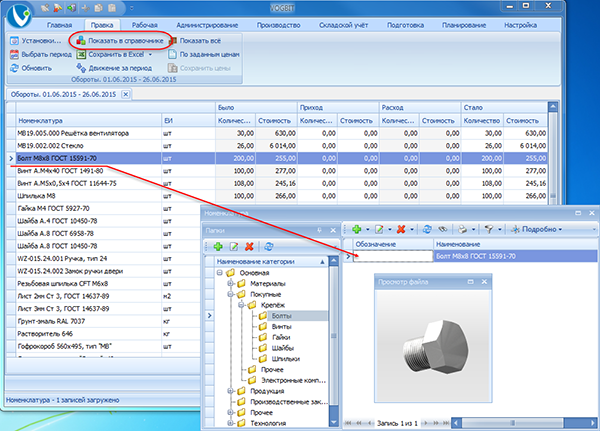Select the 'Винты' folder in category tree
This screenshot has width=600, height=431.
tap(279, 327)
